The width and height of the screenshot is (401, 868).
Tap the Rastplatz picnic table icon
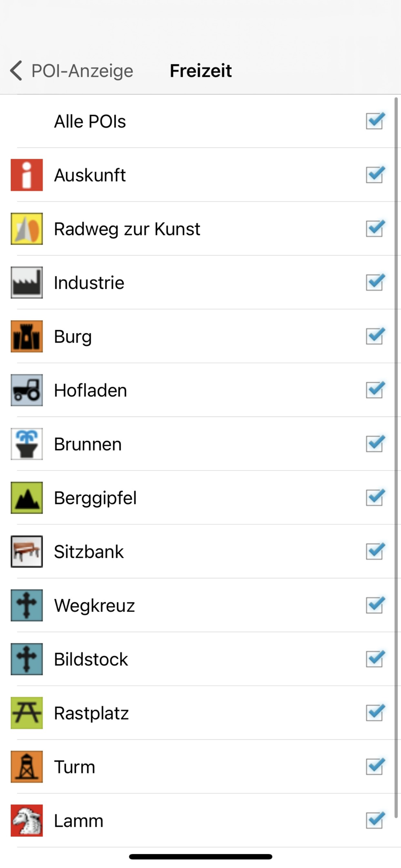pos(27,713)
